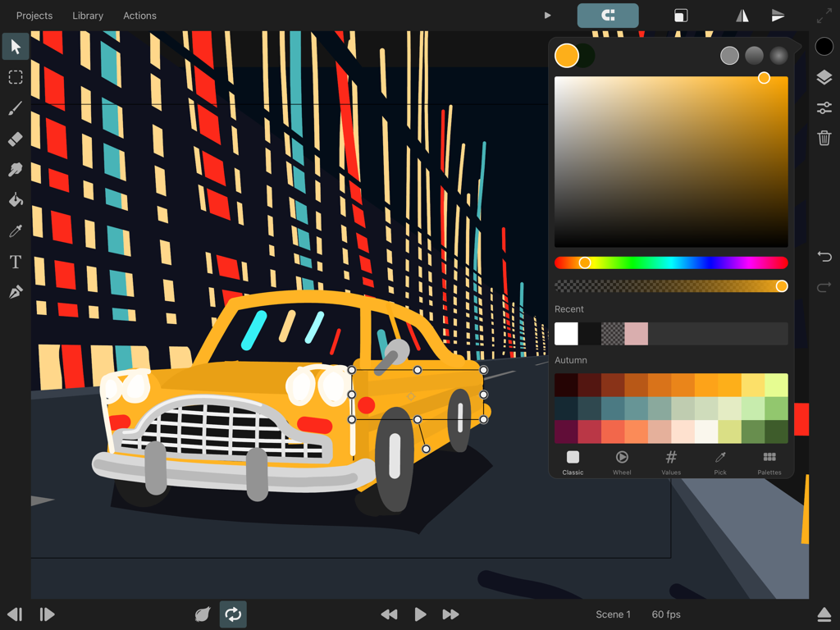840x630 pixels.
Task: Start playback with the Play button
Action: (x=419, y=614)
